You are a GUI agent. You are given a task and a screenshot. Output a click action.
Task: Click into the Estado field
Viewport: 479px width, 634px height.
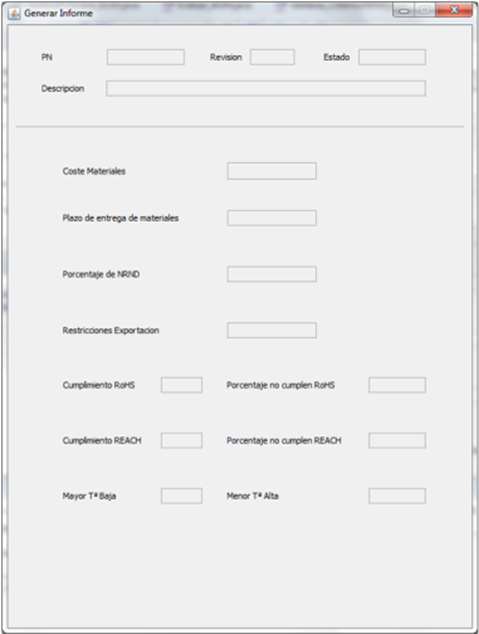click(x=392, y=57)
